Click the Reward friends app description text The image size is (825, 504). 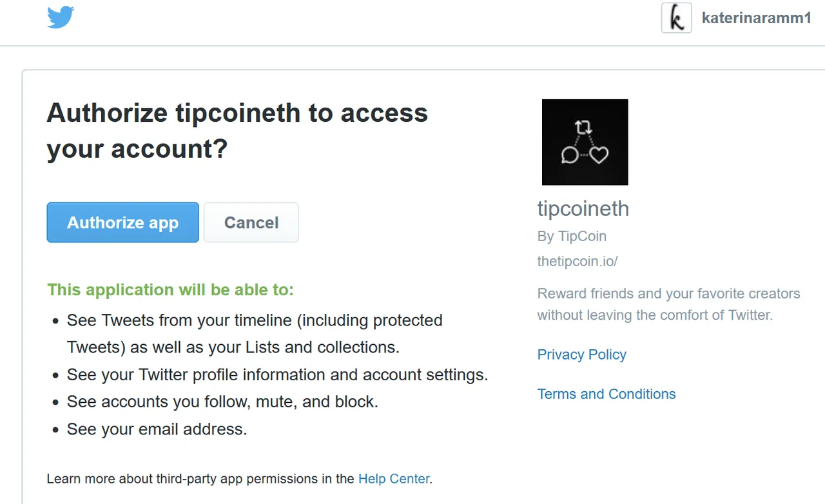pos(668,304)
